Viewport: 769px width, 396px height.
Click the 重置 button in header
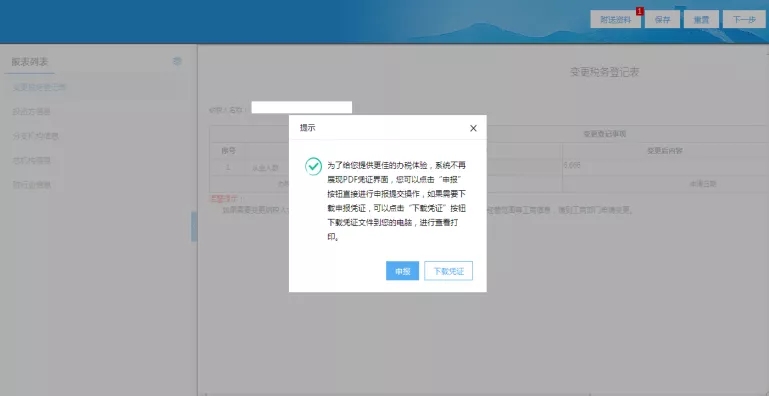tap(701, 20)
